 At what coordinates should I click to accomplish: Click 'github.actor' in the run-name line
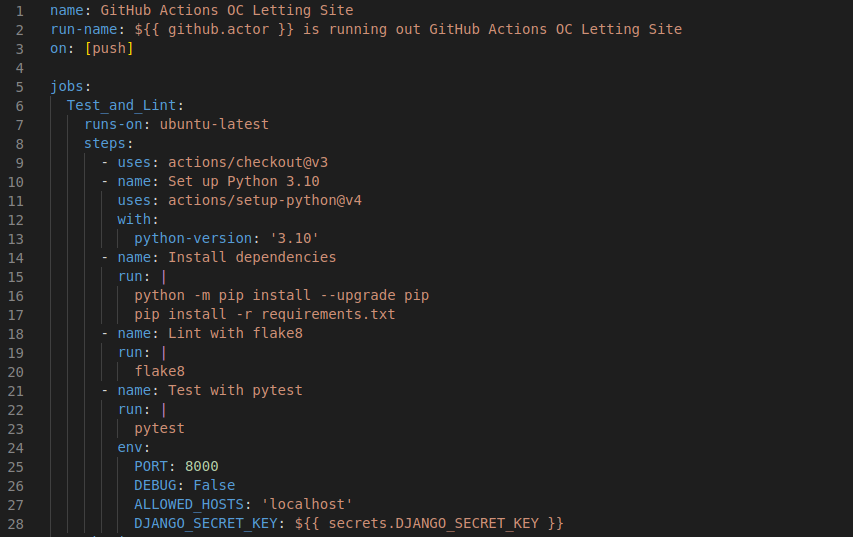click(x=214, y=30)
